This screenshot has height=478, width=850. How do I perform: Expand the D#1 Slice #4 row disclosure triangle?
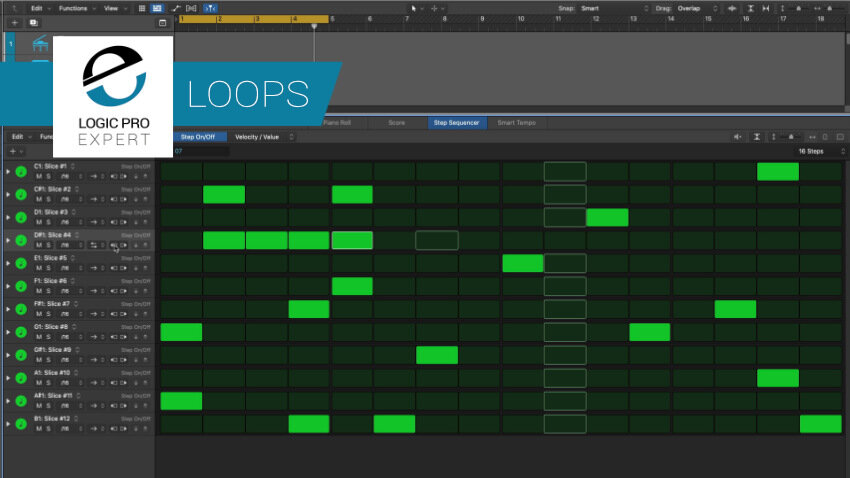point(8,240)
